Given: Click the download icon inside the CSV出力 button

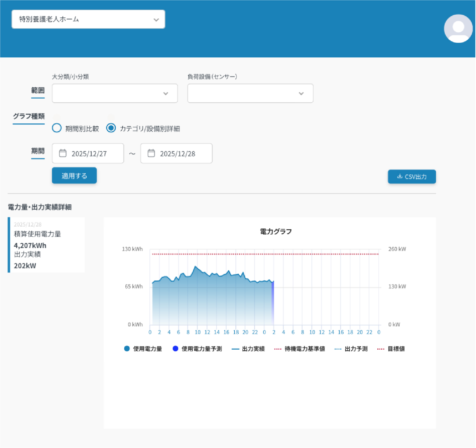Looking at the screenshot, I should coord(400,177).
